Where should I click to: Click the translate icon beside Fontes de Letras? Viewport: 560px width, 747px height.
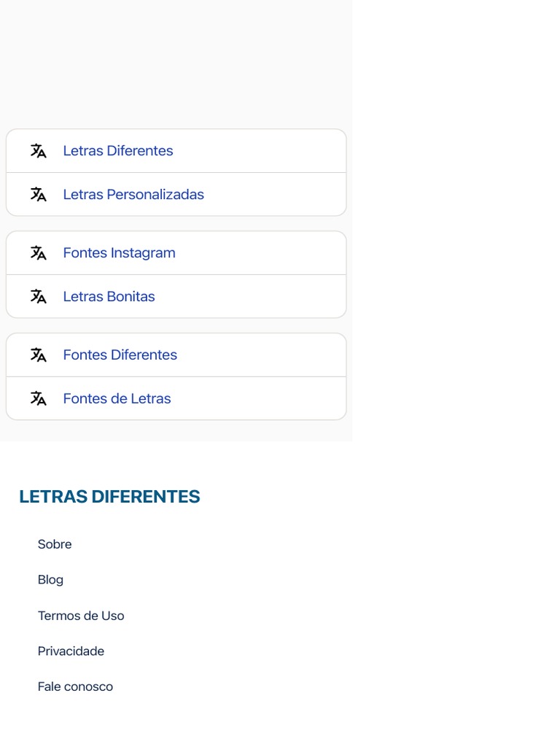39,398
